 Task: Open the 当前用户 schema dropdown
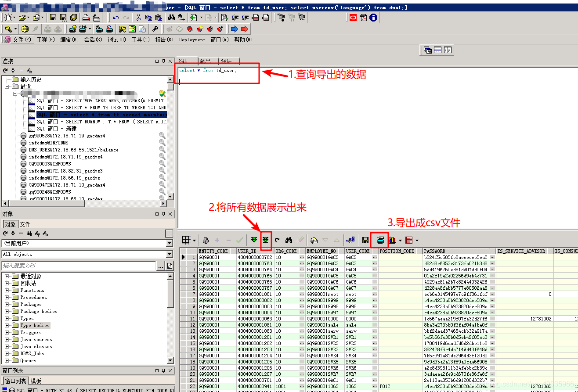pyautogui.click(x=169, y=243)
